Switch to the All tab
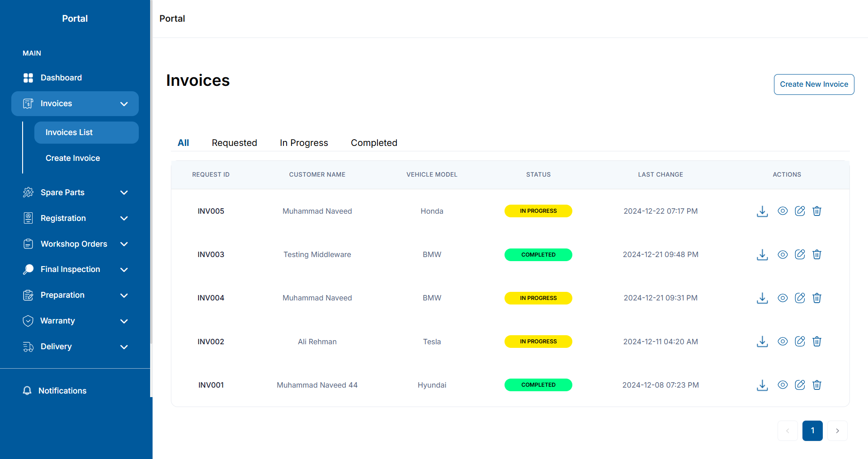 click(183, 143)
